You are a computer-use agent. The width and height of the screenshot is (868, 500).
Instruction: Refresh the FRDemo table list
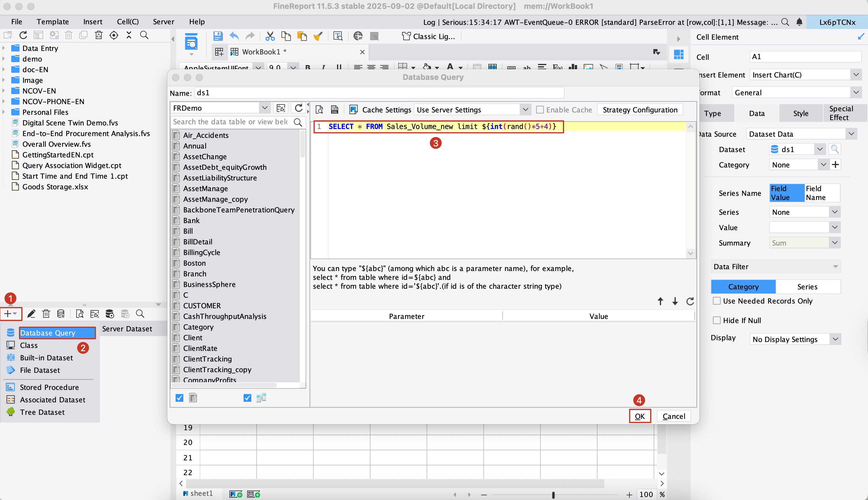pos(299,108)
